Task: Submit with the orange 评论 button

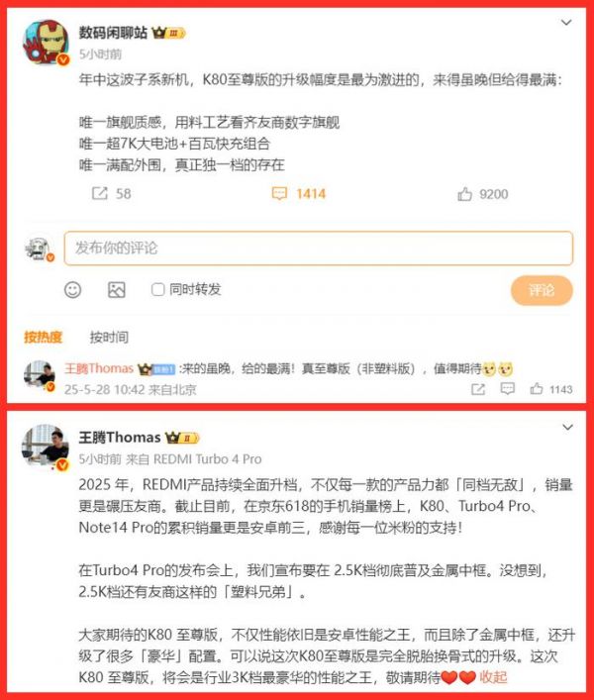Action: [x=542, y=291]
